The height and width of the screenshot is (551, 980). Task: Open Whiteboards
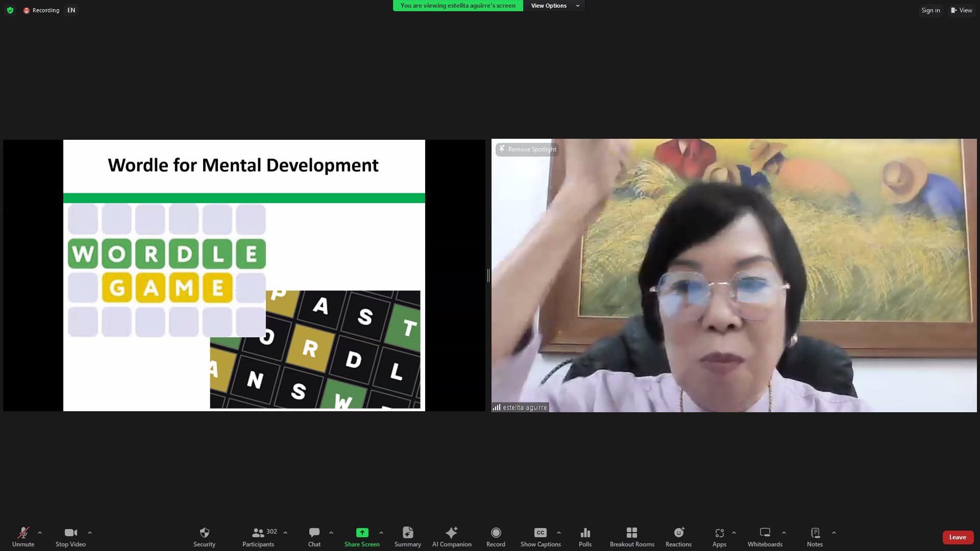(765, 537)
